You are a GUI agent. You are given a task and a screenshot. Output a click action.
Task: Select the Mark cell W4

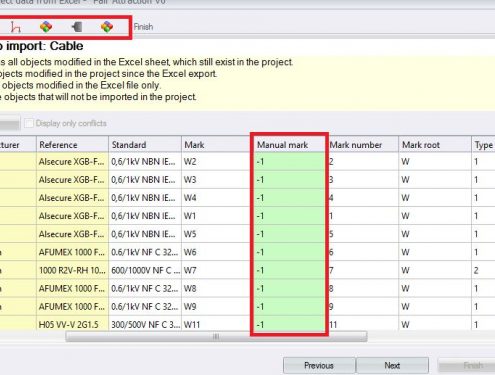(x=217, y=198)
